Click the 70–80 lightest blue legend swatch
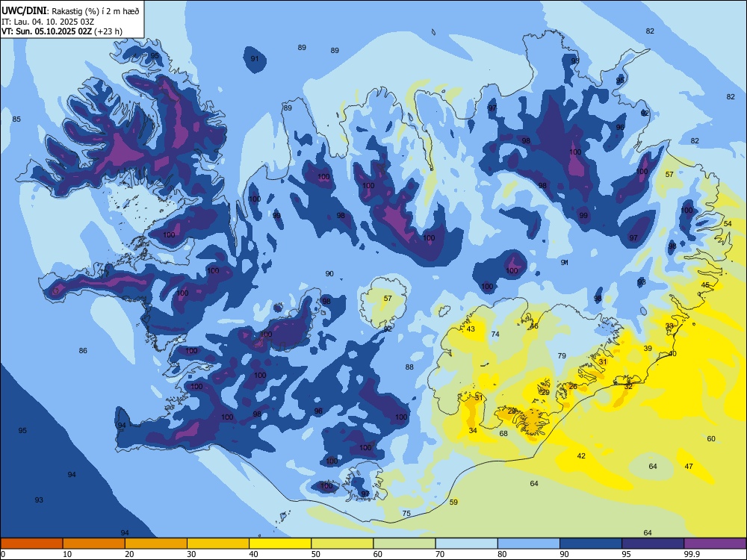The image size is (747, 560). [466, 544]
